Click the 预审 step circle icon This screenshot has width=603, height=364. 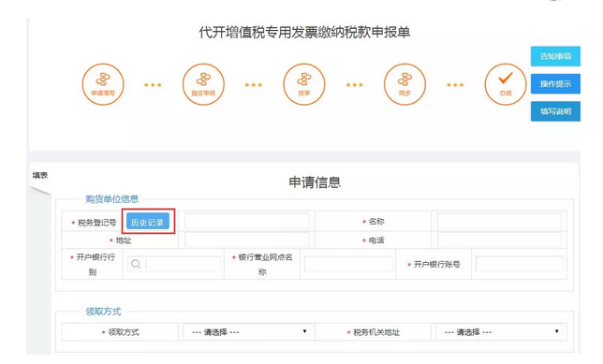point(303,84)
